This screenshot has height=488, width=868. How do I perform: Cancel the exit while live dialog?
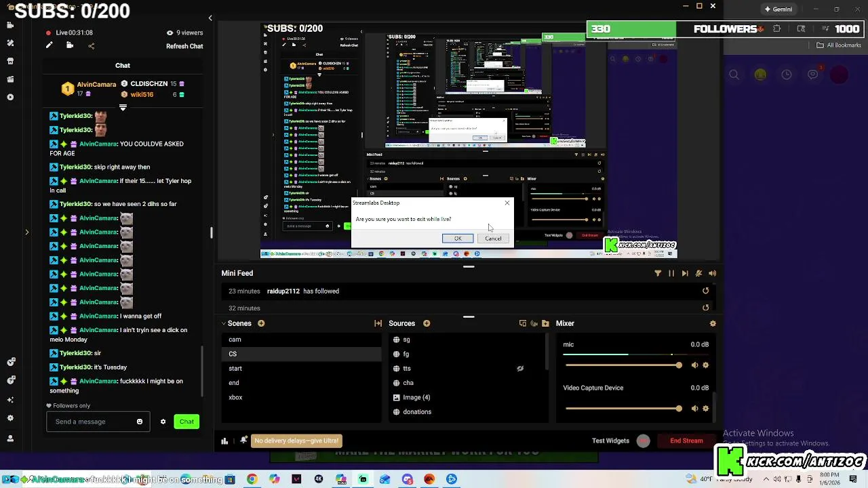(493, 239)
